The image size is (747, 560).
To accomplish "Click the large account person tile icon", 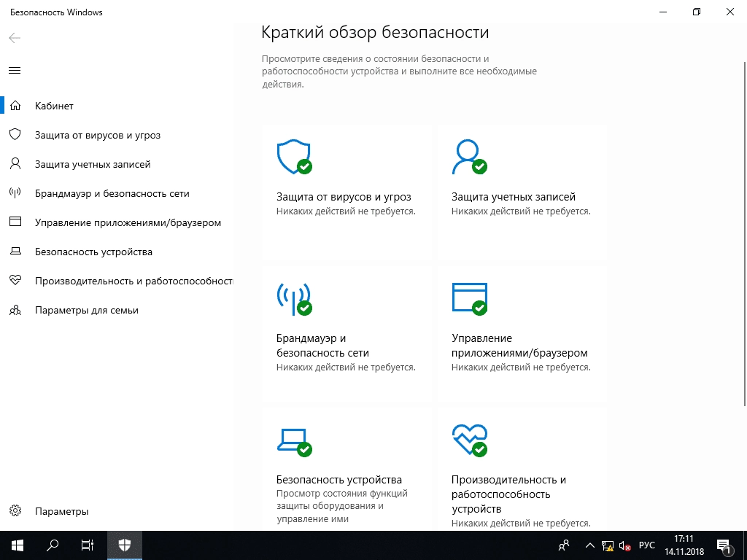I will click(470, 157).
